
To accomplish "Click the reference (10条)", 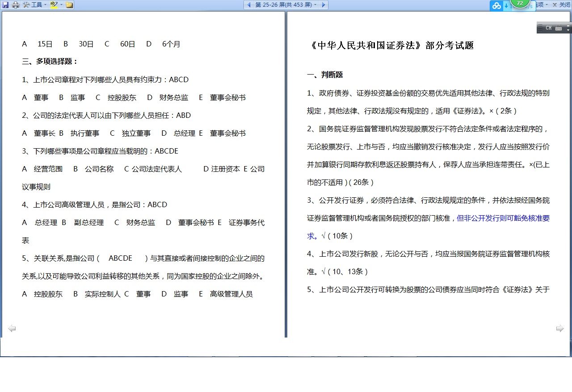I will pos(341,236).
